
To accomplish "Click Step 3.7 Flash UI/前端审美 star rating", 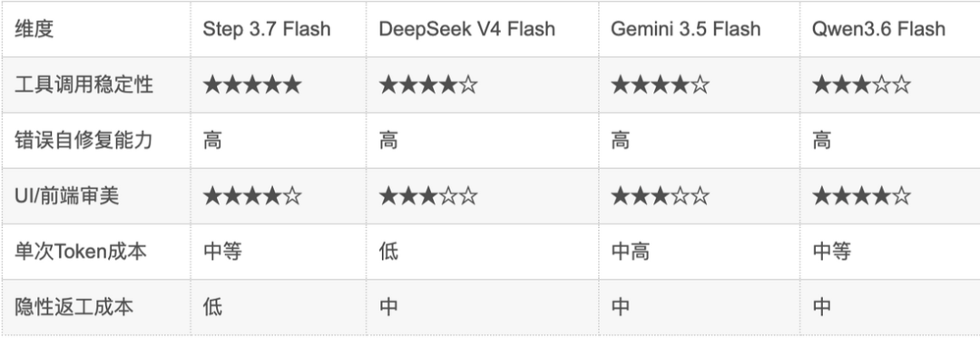I will [252, 196].
